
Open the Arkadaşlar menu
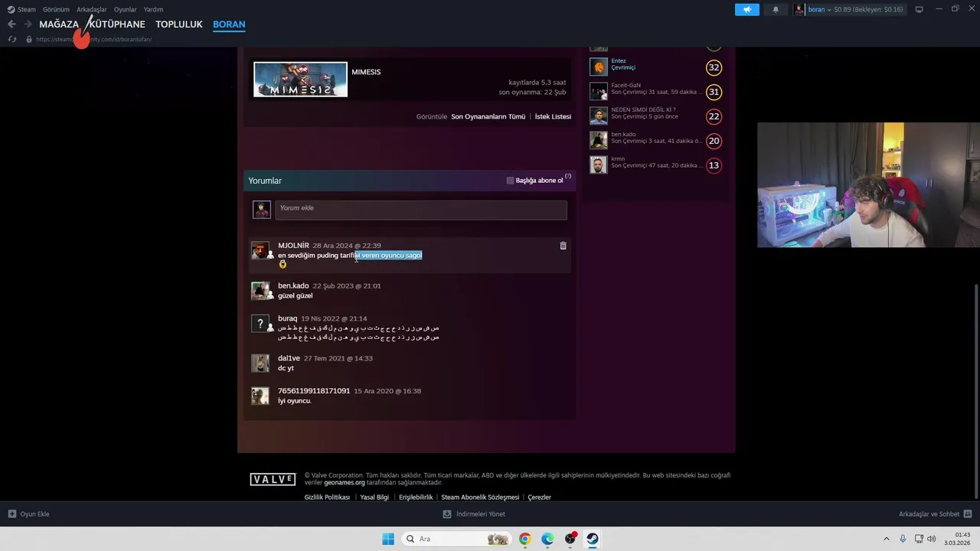point(92,9)
